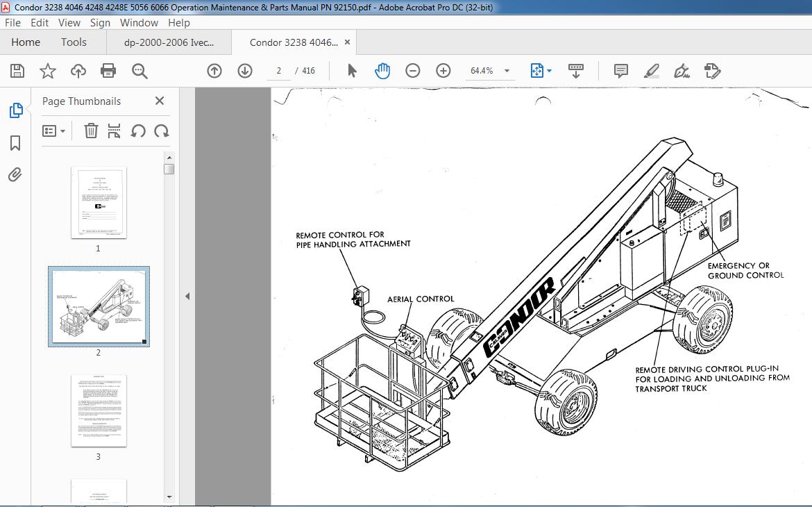This screenshot has width=812, height=507.
Task: Click the thumbnail panel scrollbar thumb
Action: (x=169, y=169)
